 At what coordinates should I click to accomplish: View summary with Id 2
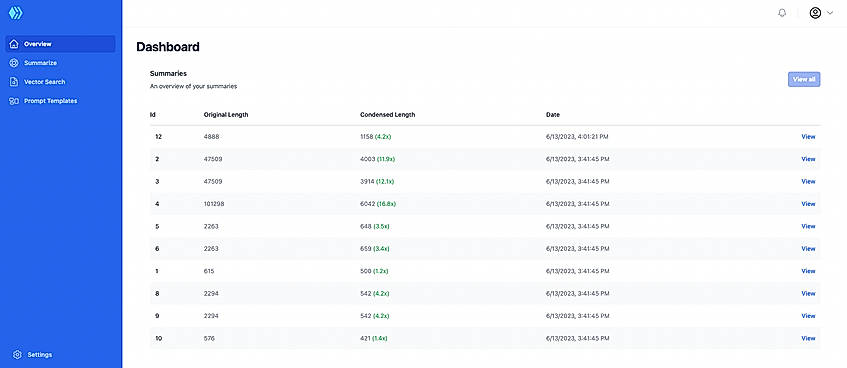808,159
